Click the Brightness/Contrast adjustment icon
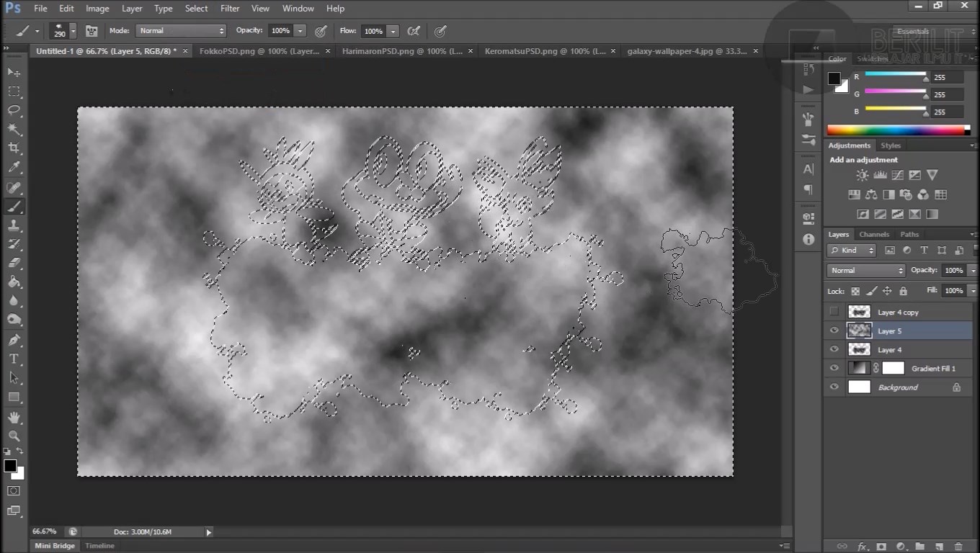Image resolution: width=980 pixels, height=553 pixels. pos(863,175)
